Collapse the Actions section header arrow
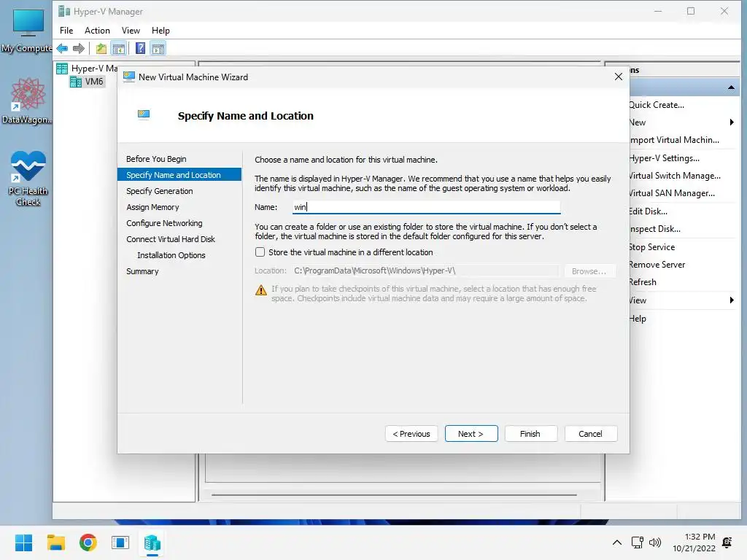This screenshot has height=560, width=747. click(731, 87)
